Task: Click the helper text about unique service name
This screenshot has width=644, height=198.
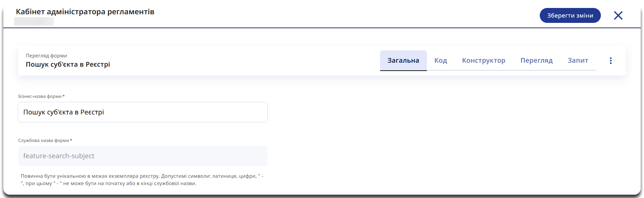Action: coord(142,180)
